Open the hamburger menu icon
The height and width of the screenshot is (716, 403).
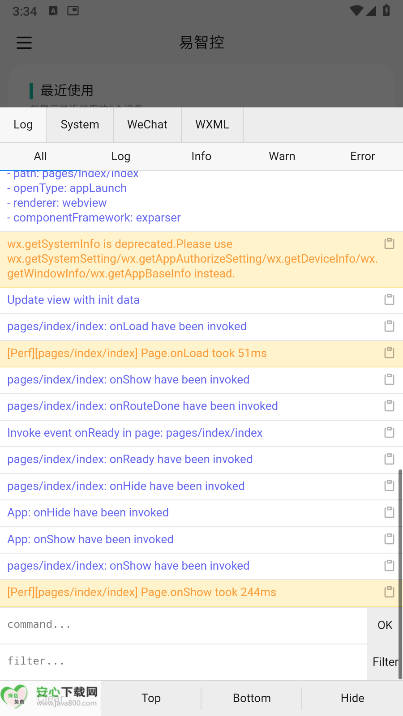(x=24, y=42)
